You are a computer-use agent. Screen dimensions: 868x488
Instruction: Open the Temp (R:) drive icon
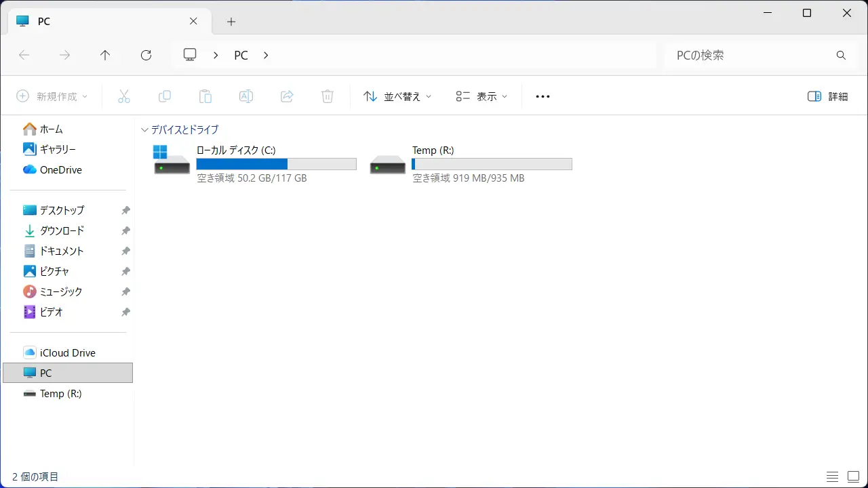click(387, 165)
